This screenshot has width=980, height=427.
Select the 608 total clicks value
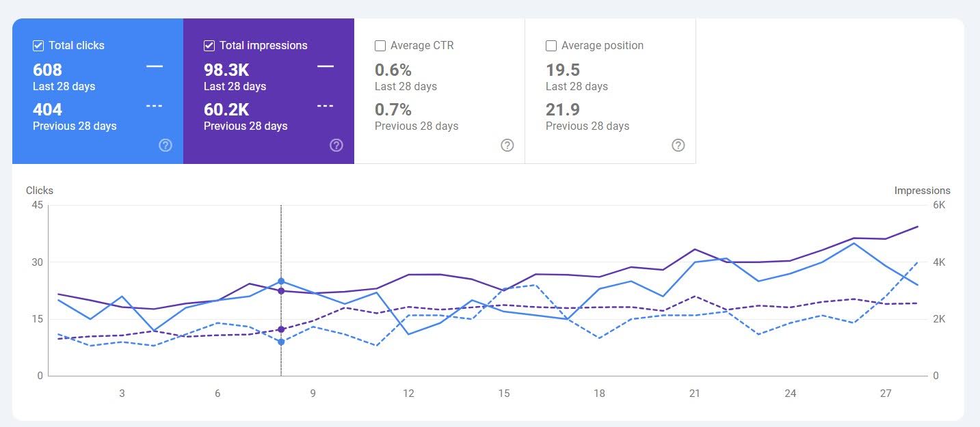click(48, 70)
